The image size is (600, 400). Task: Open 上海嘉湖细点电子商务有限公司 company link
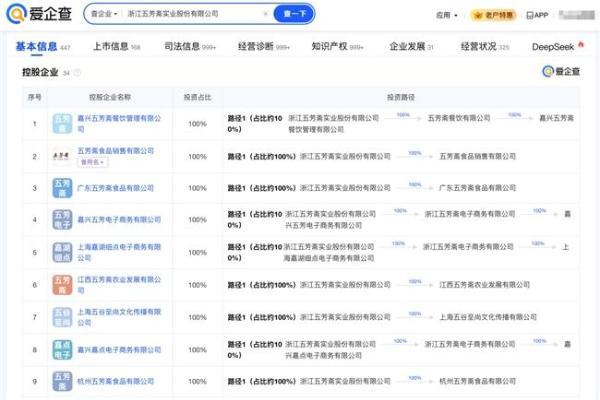(119, 252)
